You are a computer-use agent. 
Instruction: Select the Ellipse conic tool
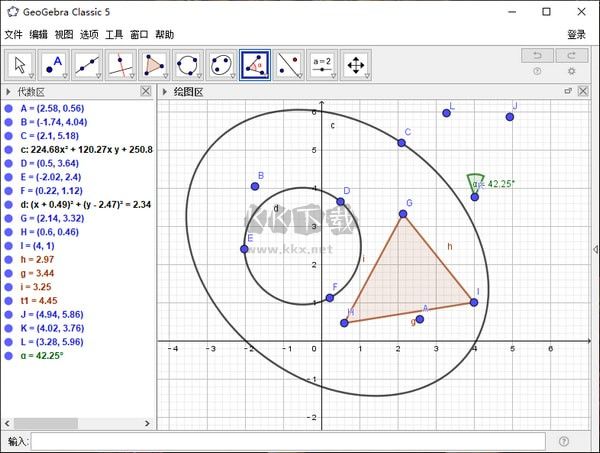pos(221,65)
